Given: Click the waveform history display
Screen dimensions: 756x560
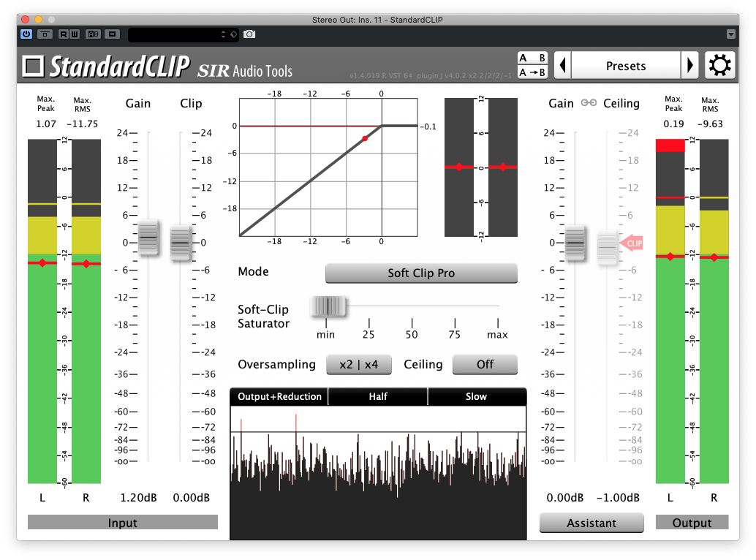Looking at the screenshot, I should pyautogui.click(x=378, y=472).
